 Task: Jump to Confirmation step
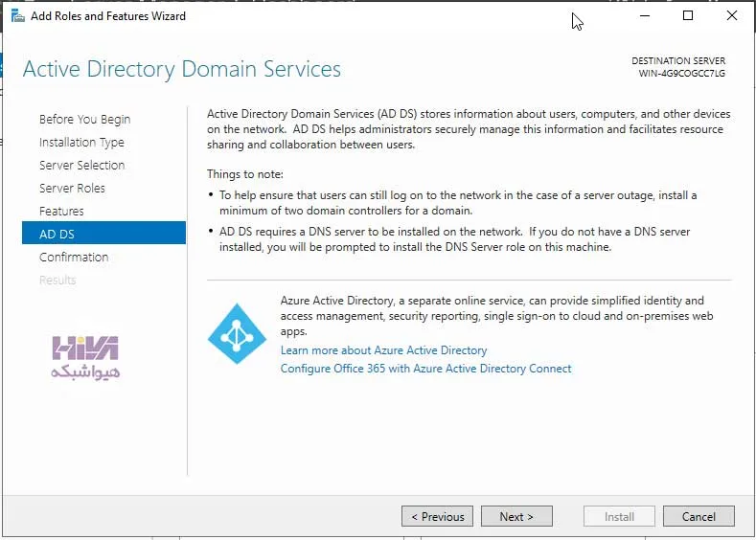coord(74,258)
